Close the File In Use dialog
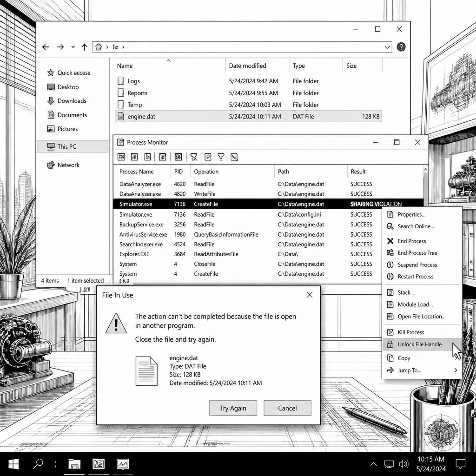Viewport: 476px width, 476px height. click(309, 295)
